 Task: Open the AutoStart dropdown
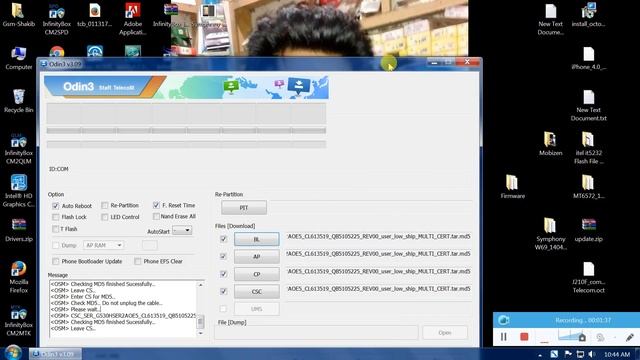(182, 231)
